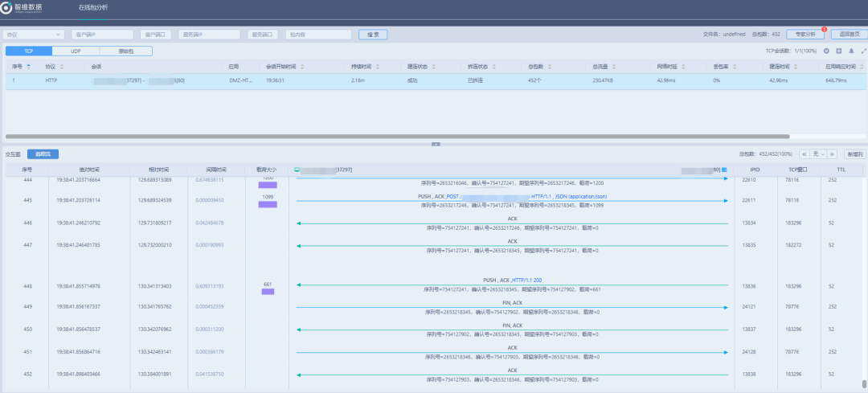Click the pause icon beside TCP会话数
Screen dimensions: 868x393
click(826, 51)
